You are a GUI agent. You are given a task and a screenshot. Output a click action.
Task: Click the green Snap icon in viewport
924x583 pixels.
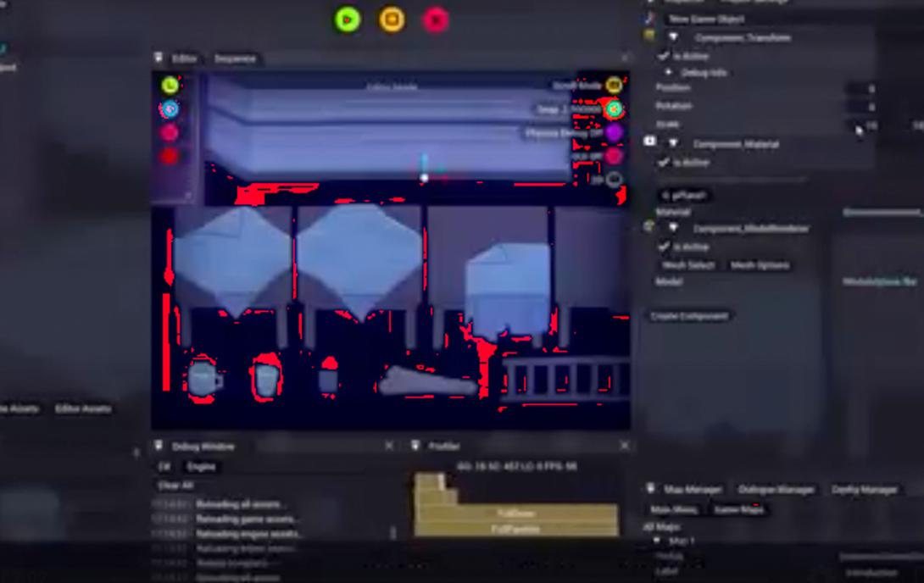[614, 109]
